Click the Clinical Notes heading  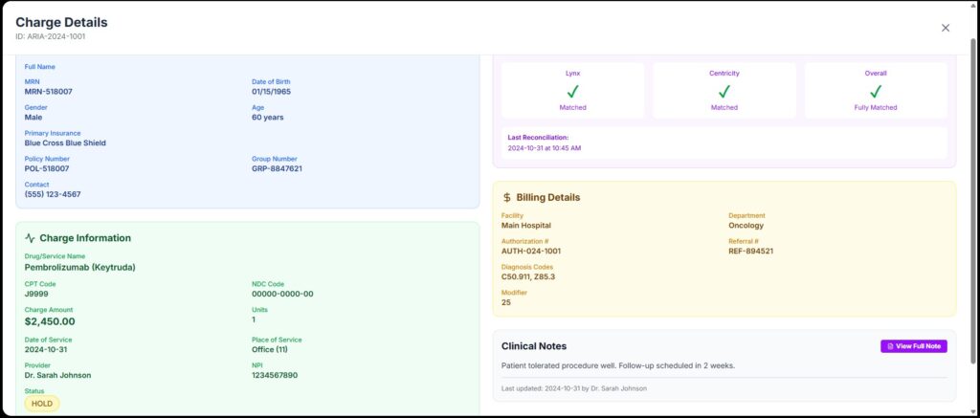pyautogui.click(x=534, y=346)
